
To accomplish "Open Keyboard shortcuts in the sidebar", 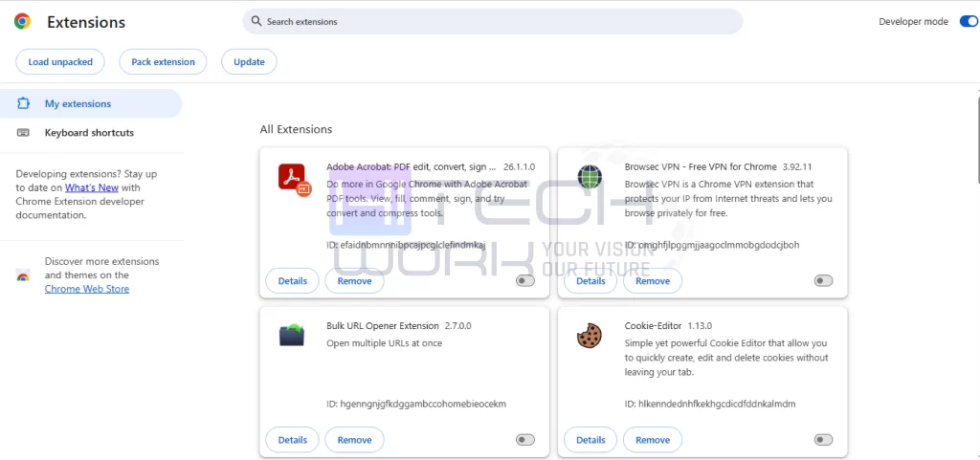I will (x=91, y=132).
